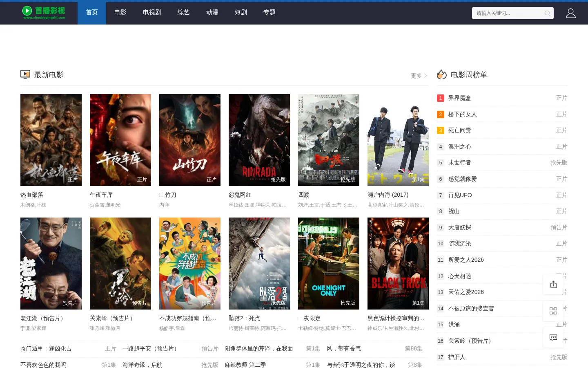Open the 四渡 movie poster
Viewport: 588px width, 368px height.
pos(329,140)
